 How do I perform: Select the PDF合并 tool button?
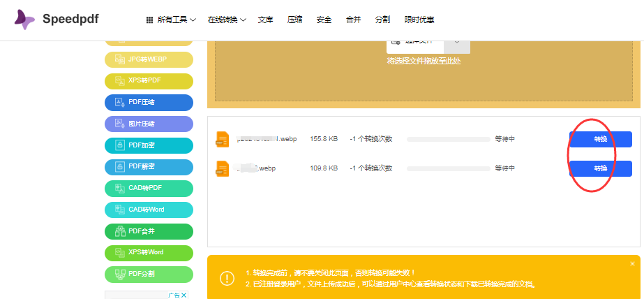click(x=149, y=231)
